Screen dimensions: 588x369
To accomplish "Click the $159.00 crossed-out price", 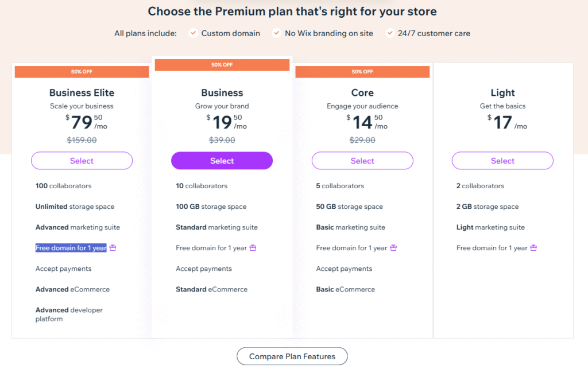I will pos(82,139).
